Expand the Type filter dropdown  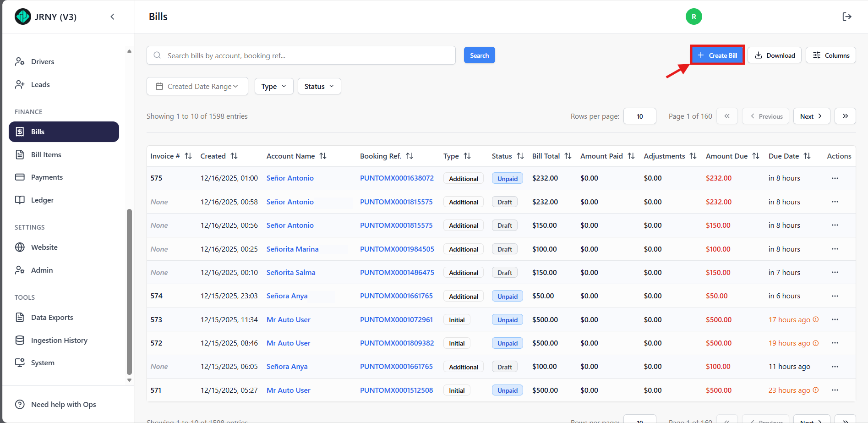[x=273, y=87]
